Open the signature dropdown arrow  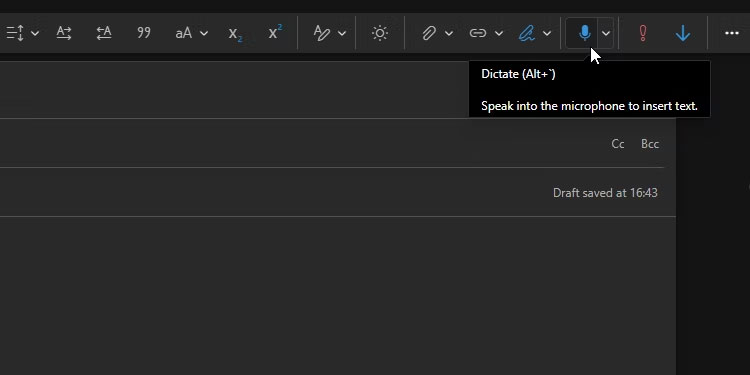[x=547, y=33]
